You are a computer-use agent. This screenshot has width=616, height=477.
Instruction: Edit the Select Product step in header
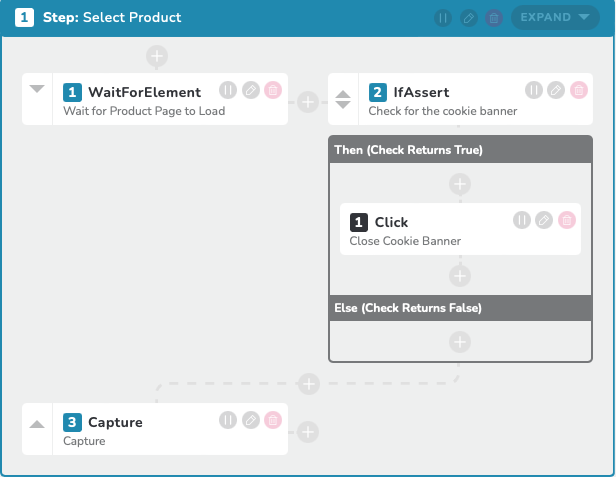pyautogui.click(x=468, y=18)
